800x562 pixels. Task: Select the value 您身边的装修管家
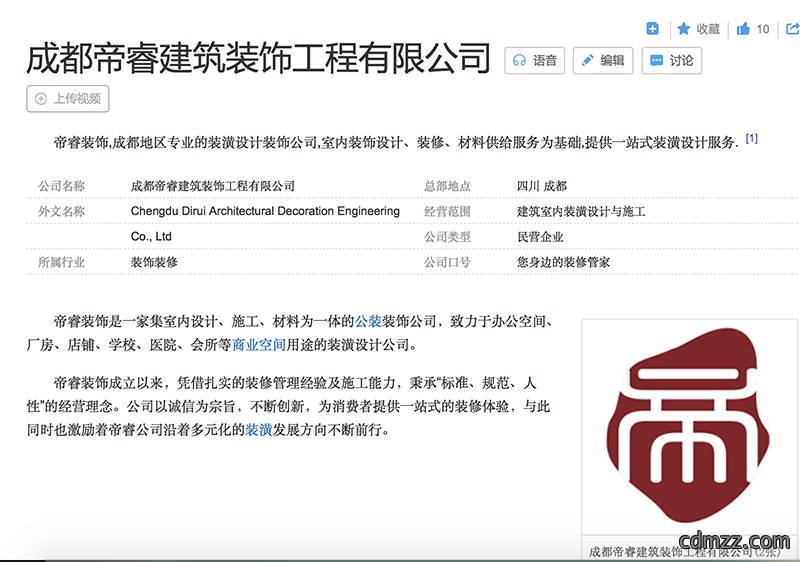(563, 262)
